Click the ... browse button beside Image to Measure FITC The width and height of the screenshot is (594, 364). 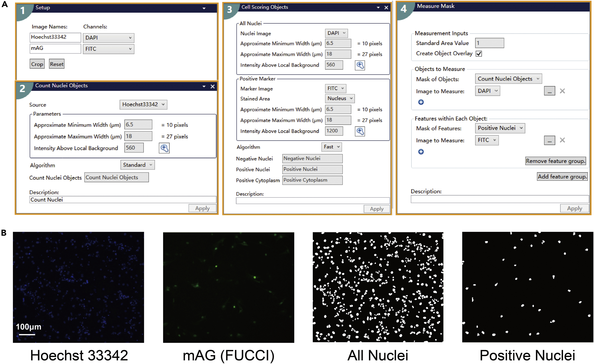pos(549,140)
